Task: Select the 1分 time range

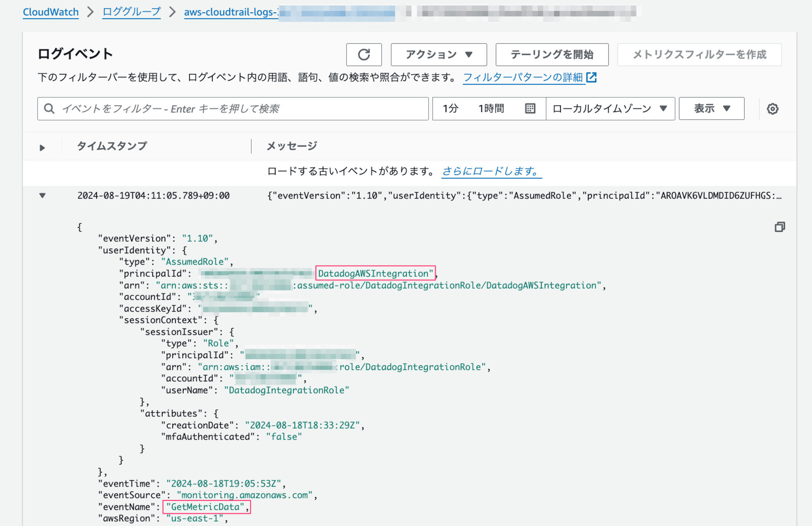Action: pyautogui.click(x=450, y=108)
